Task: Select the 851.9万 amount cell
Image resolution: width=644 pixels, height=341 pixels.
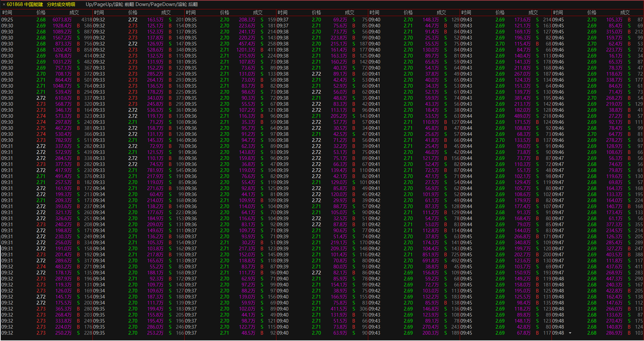Action: pos(431,255)
